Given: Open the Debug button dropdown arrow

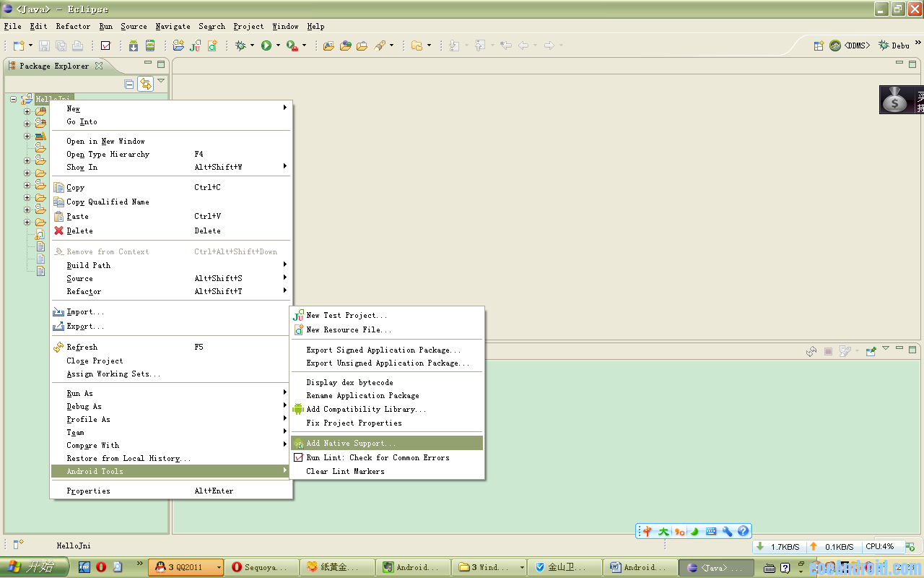Looking at the screenshot, I should [x=252, y=46].
